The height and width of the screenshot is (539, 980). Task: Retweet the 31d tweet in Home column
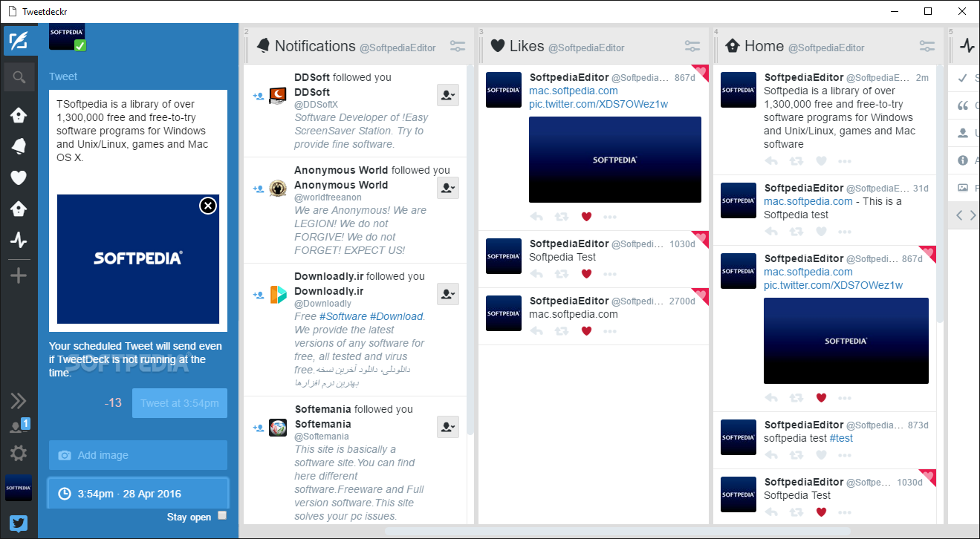pos(796,232)
